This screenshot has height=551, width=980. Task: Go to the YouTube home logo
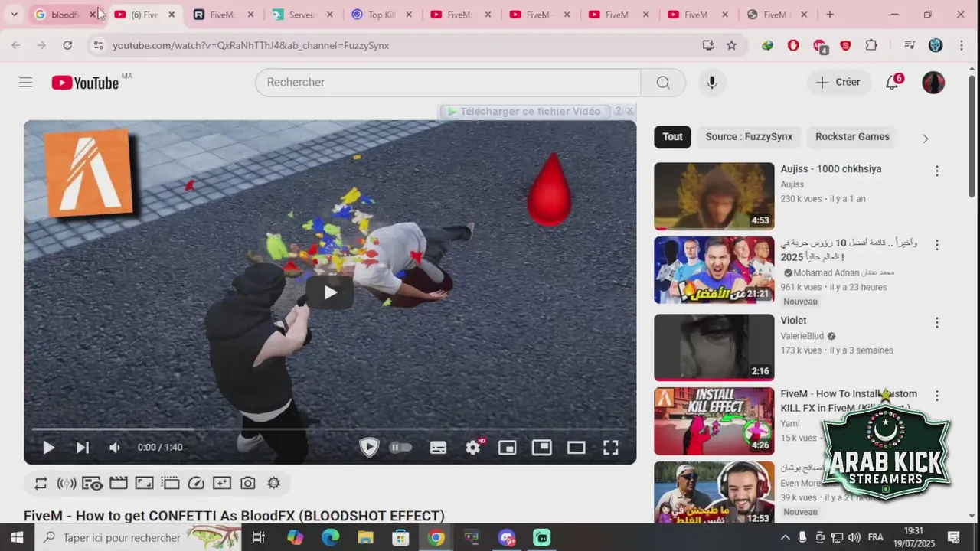click(85, 83)
